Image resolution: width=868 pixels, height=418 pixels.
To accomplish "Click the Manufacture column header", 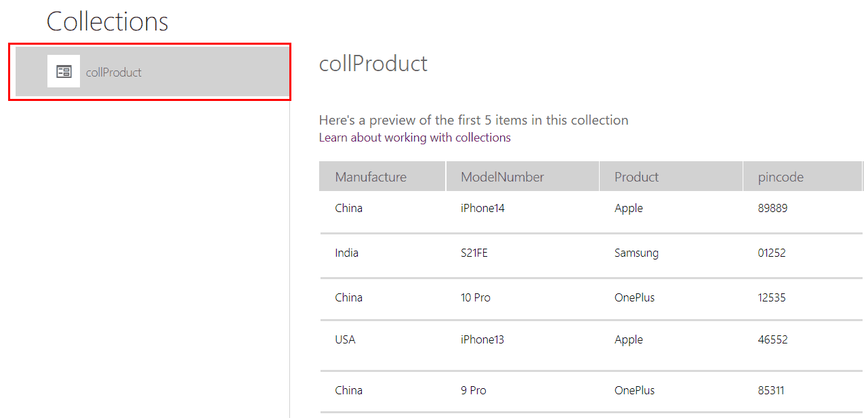I will pyautogui.click(x=371, y=177).
